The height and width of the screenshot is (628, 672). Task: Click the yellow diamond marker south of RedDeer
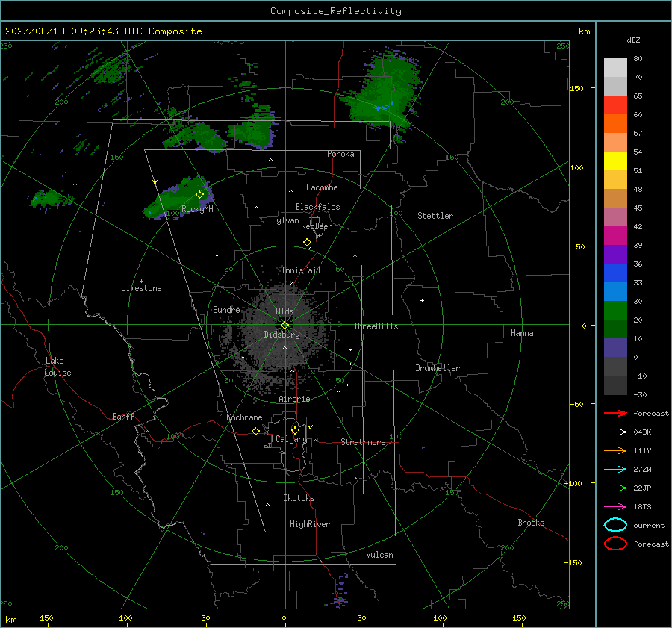307,243
